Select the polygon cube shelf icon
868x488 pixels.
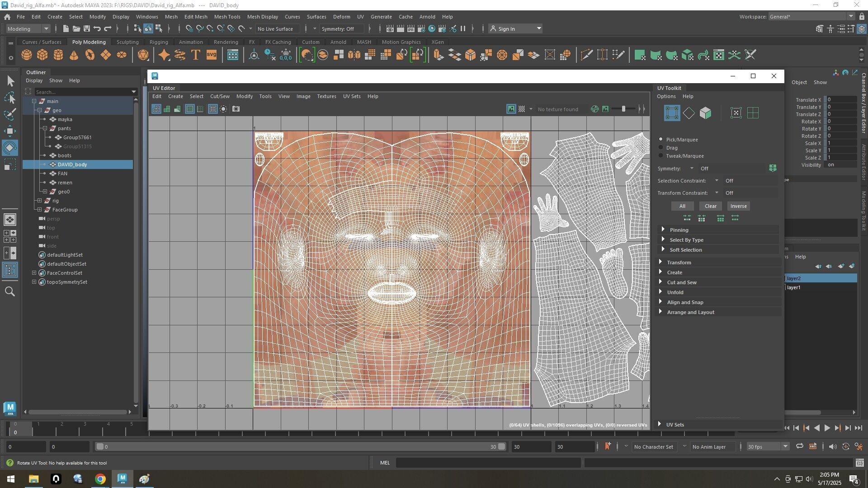(x=42, y=55)
